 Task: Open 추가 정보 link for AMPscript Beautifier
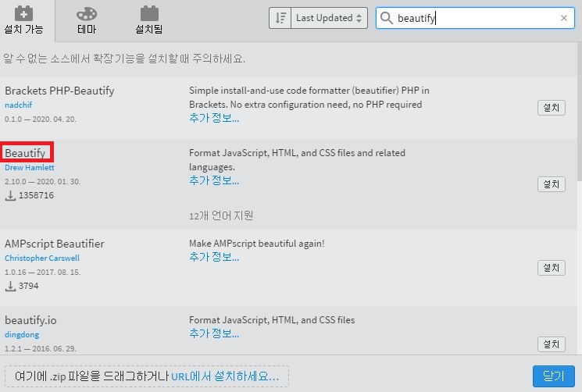pyautogui.click(x=214, y=257)
